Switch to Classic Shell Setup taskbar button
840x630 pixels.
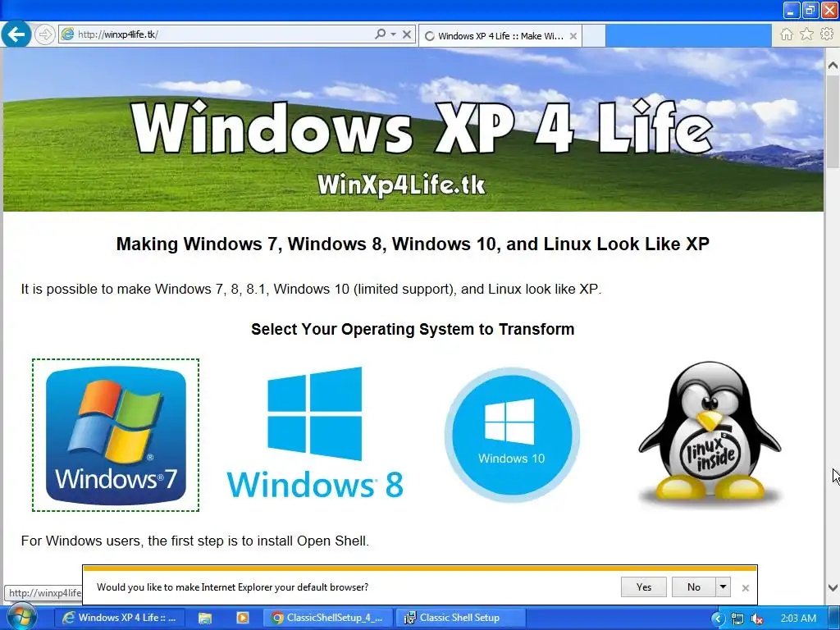click(461, 618)
